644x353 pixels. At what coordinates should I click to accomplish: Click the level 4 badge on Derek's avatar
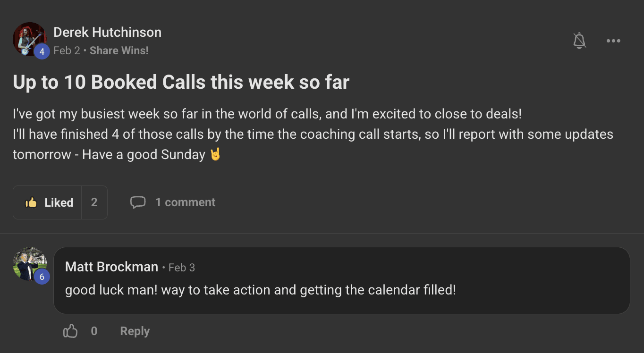(42, 51)
